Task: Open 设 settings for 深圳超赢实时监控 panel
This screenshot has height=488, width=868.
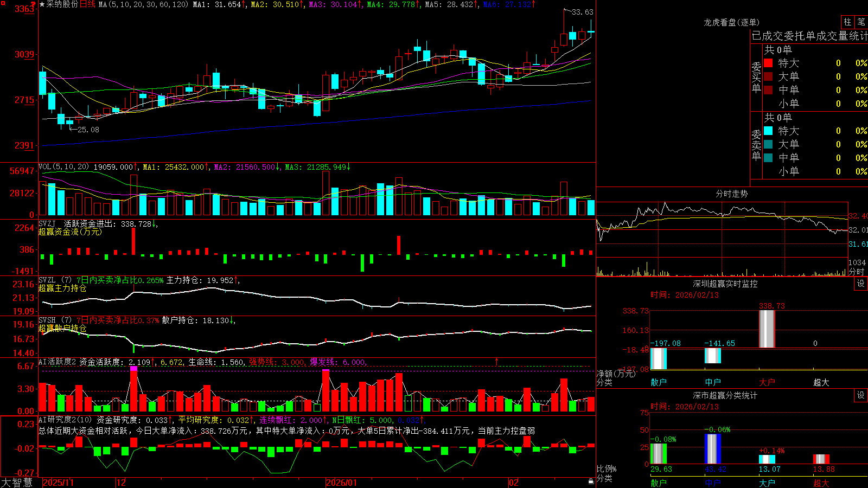Action: click(x=861, y=284)
